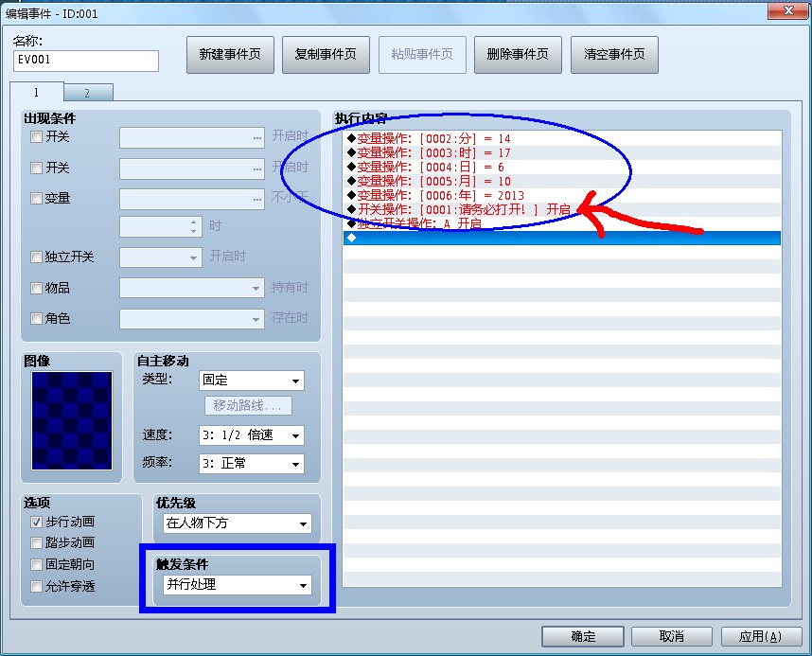Open the 独立开关 condition dropdown
Image resolution: width=812 pixels, height=656 pixels.
[x=161, y=257]
